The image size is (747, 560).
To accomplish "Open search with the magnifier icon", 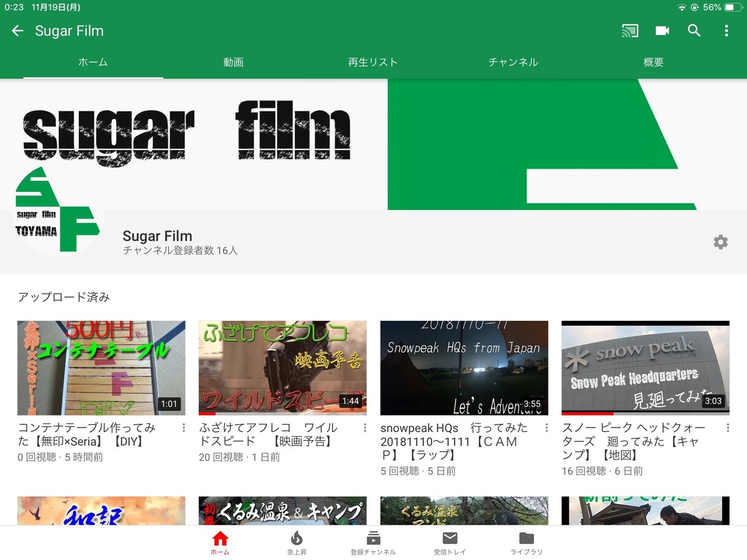I will [694, 31].
